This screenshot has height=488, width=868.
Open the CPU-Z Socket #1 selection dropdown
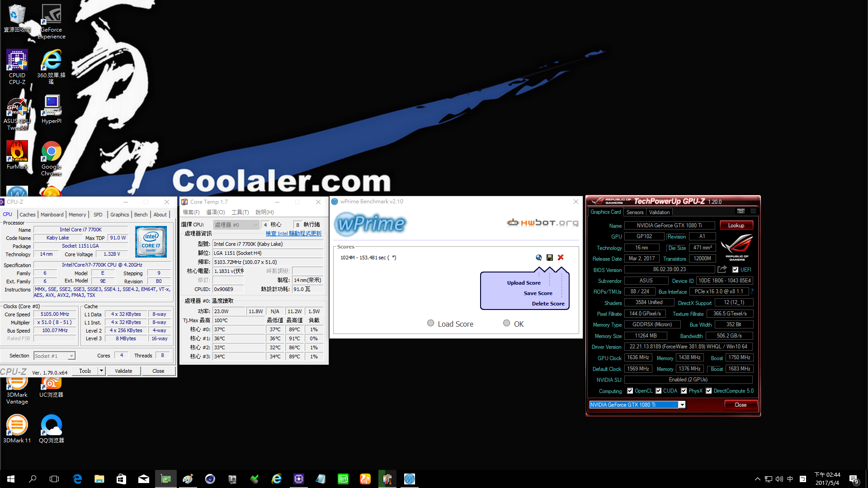54,356
